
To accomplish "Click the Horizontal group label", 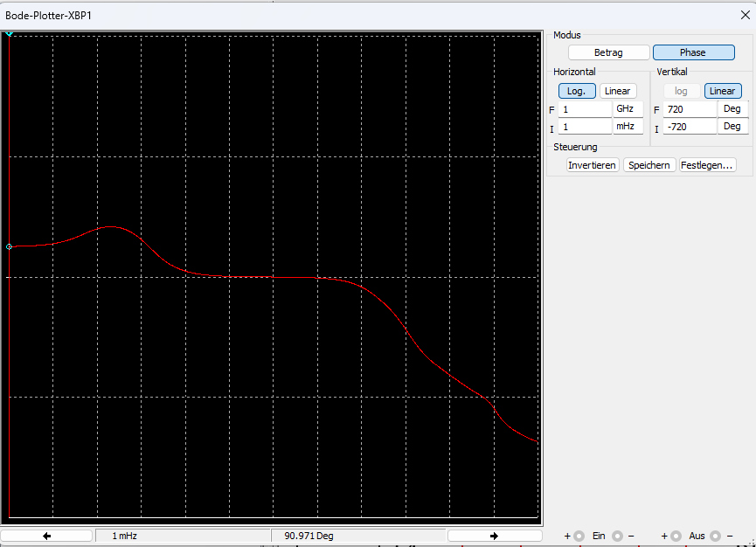I will (x=574, y=72).
